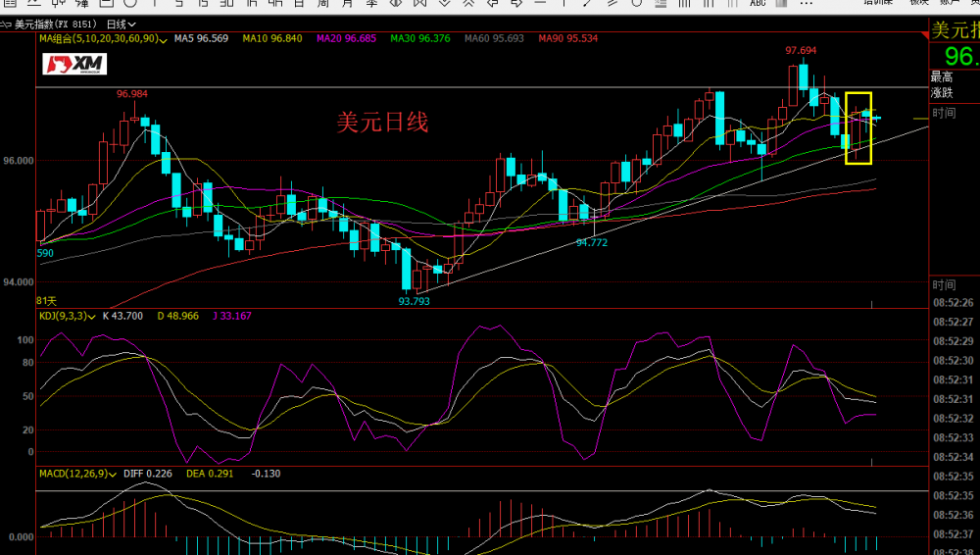Click the 96.984 peak price label
The width and height of the screenshot is (980, 555).
(x=132, y=94)
